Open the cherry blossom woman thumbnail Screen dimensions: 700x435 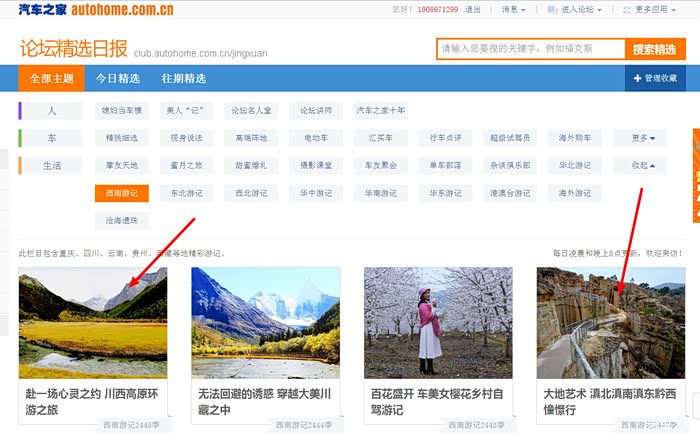[x=438, y=323]
